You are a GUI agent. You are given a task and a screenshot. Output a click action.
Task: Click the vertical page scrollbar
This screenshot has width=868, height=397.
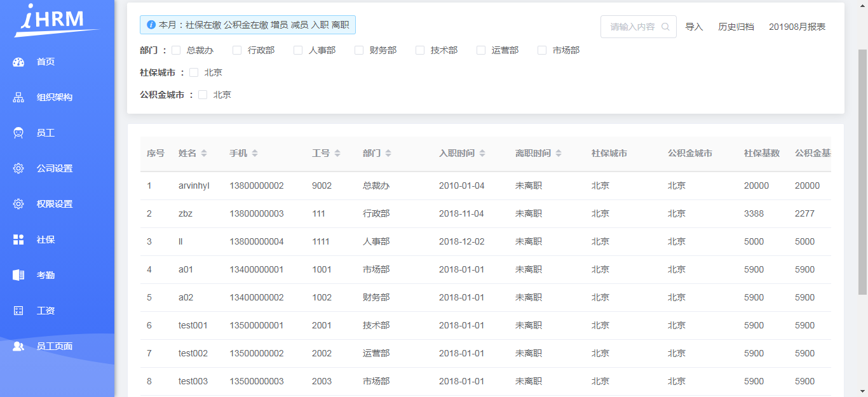[862, 172]
